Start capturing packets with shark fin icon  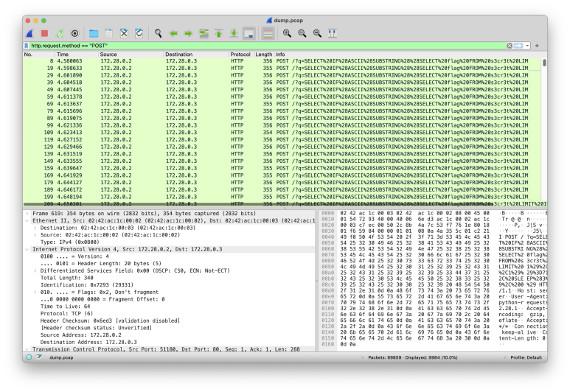point(29,33)
